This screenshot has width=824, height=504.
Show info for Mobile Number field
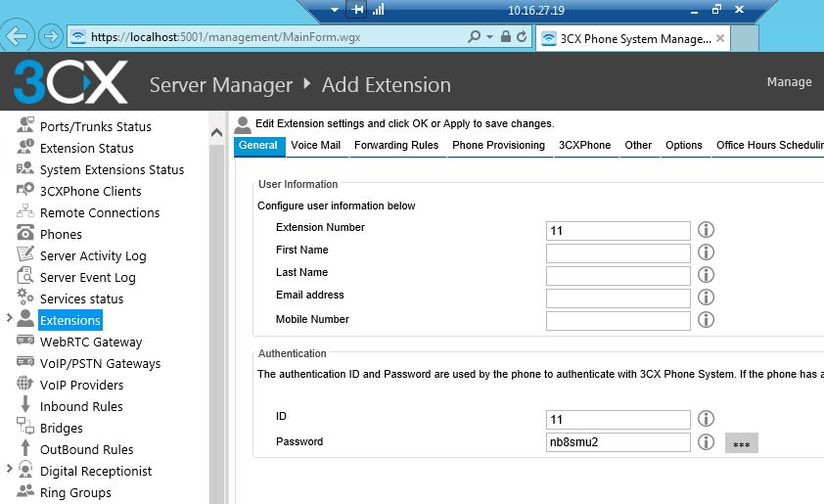[x=706, y=320]
